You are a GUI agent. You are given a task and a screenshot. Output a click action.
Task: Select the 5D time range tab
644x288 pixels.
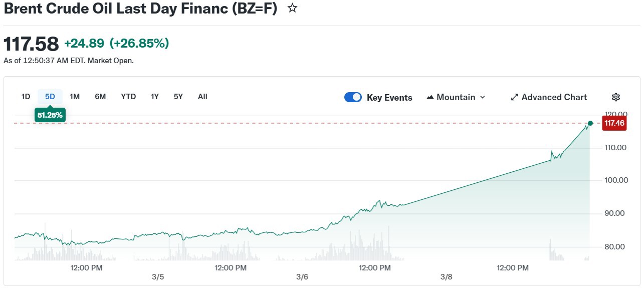[50, 97]
